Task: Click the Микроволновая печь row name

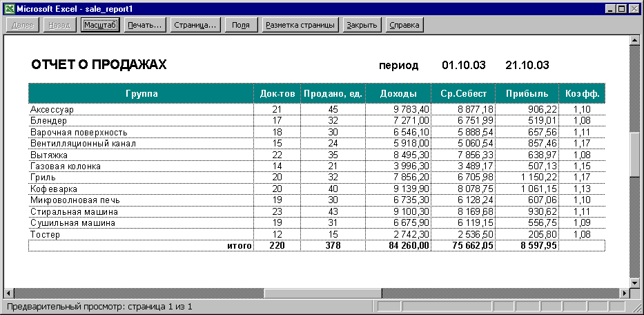Action: pos(75,200)
